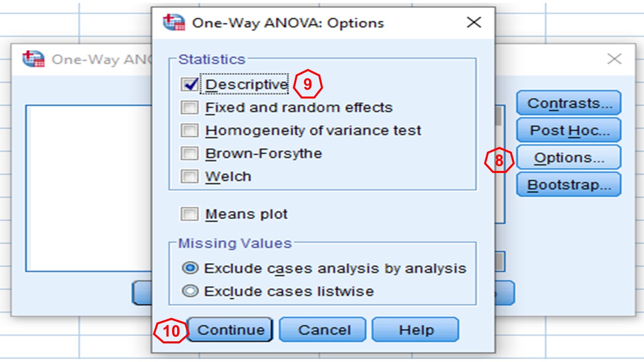Click the Options... button
Screen dimensions: 644x362
pos(569,158)
